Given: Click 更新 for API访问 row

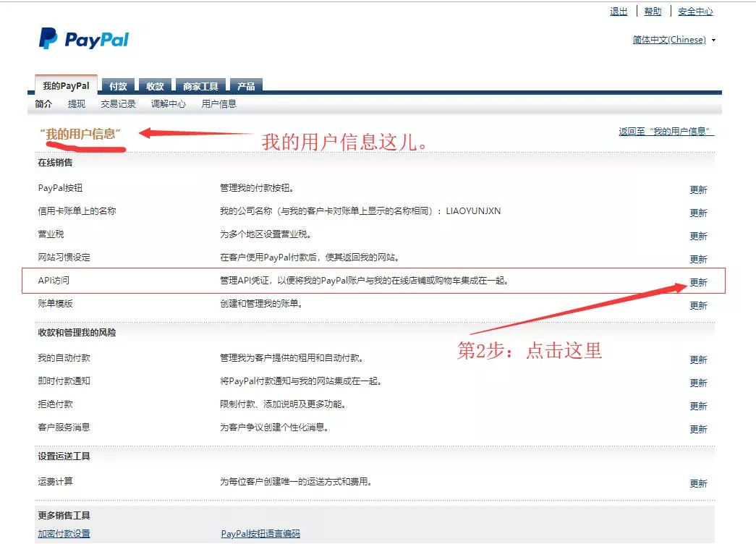Looking at the screenshot, I should (x=698, y=282).
